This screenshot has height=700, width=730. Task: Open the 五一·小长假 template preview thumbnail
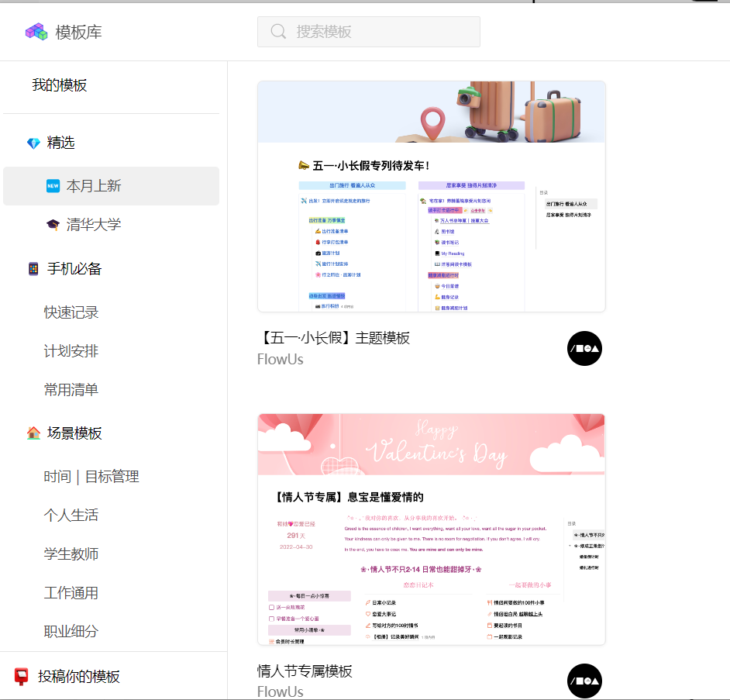coord(432,197)
